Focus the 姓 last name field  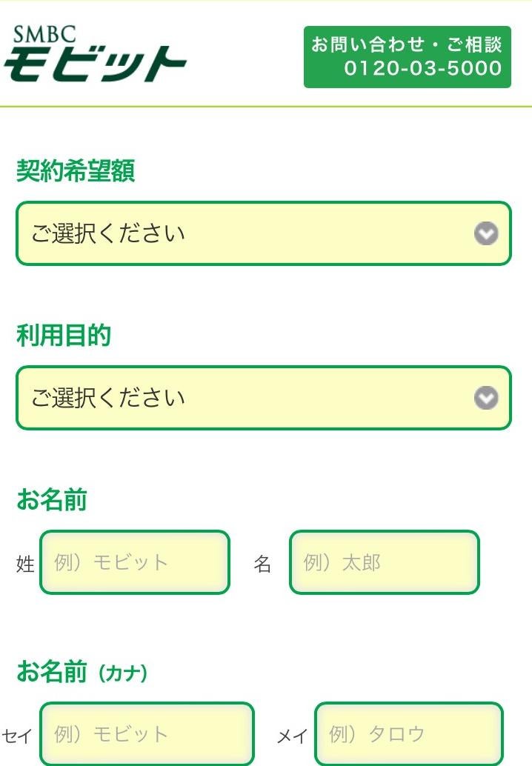135,562
